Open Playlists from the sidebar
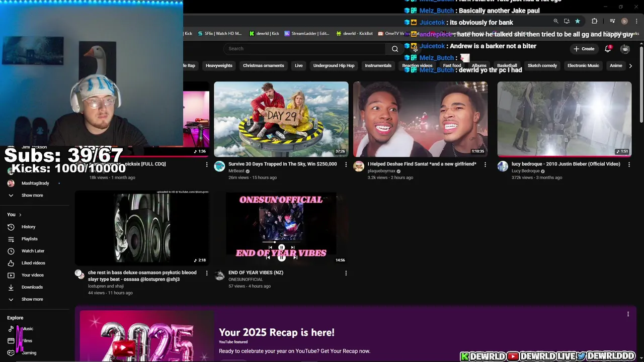644x362 pixels. tap(29, 239)
